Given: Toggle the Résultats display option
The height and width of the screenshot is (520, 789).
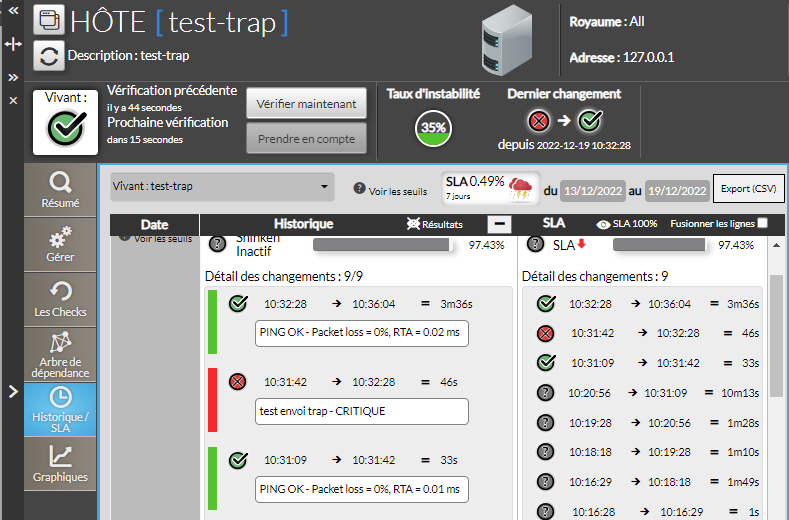Looking at the screenshot, I should (413, 225).
